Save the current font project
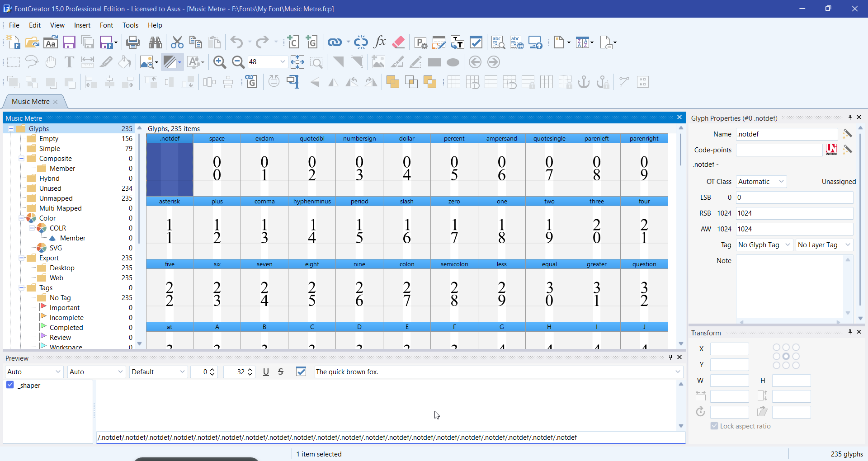868x461 pixels. click(x=69, y=42)
